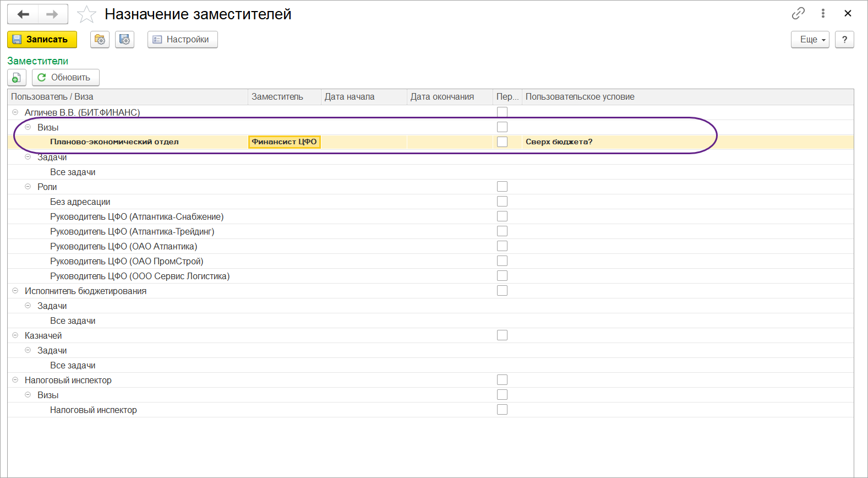Toggle checkbox in Казначей row

(502, 335)
